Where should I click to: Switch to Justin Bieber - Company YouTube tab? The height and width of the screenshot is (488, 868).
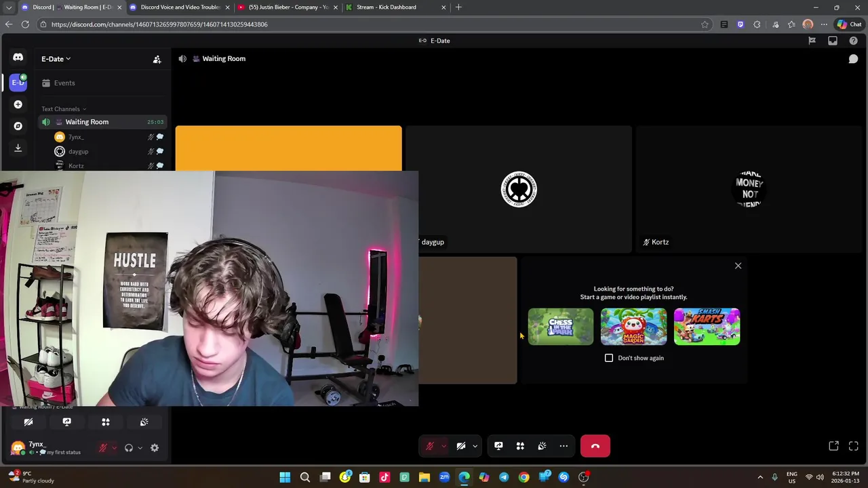point(288,7)
